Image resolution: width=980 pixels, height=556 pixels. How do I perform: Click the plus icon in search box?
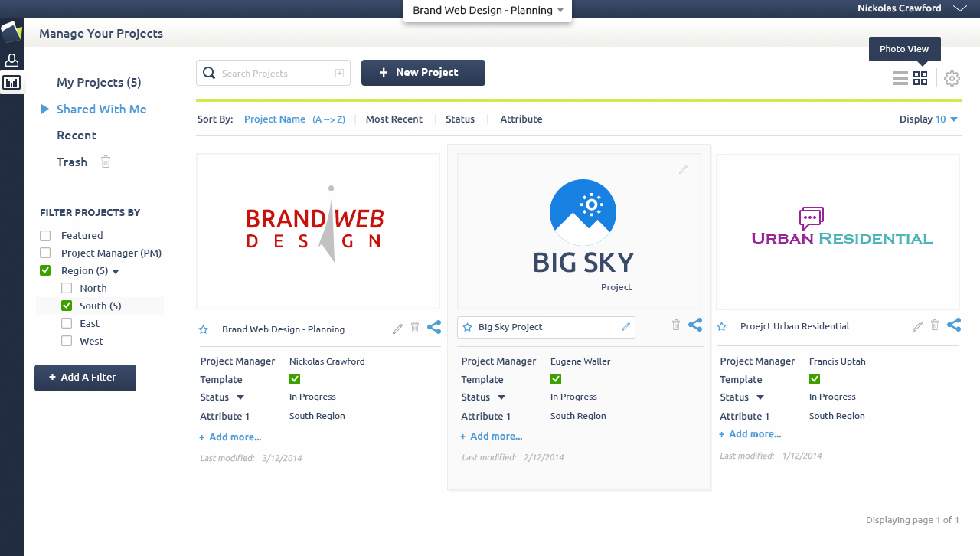(339, 73)
